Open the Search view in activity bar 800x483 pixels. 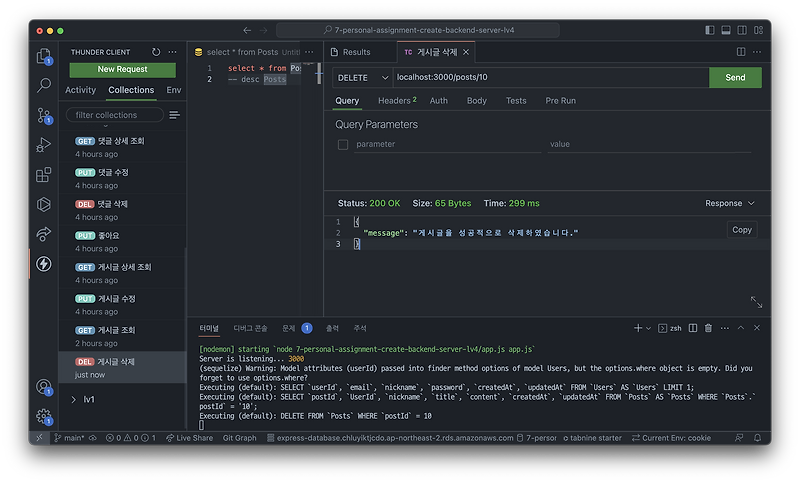coord(44,85)
